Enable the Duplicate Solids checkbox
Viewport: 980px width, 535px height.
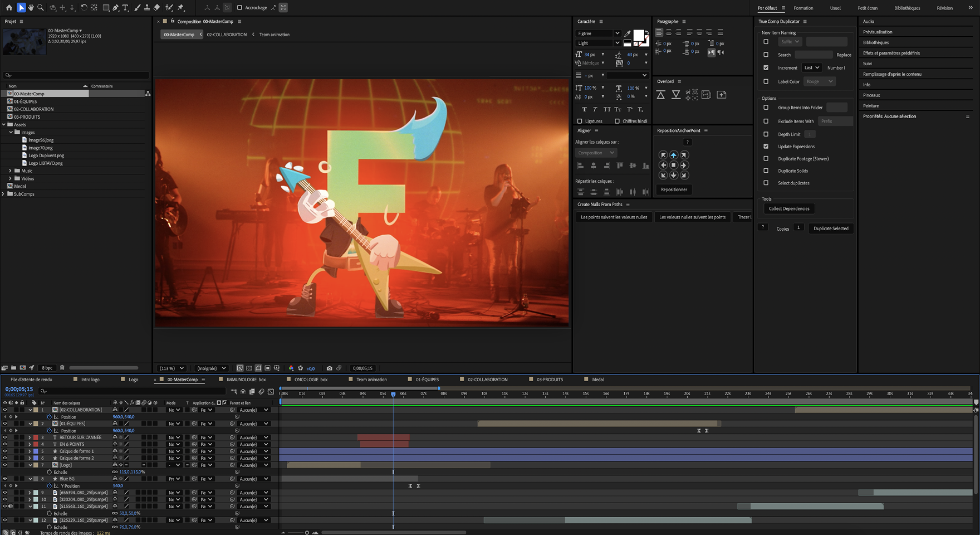click(766, 171)
